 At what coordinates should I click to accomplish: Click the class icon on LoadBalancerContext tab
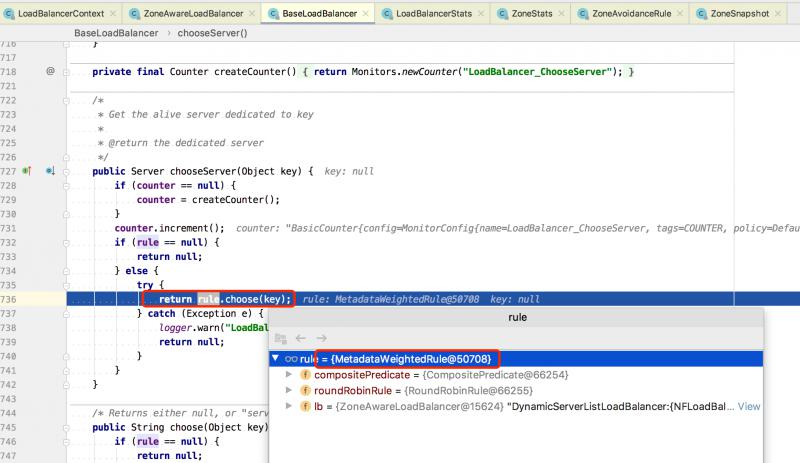click(x=9, y=14)
